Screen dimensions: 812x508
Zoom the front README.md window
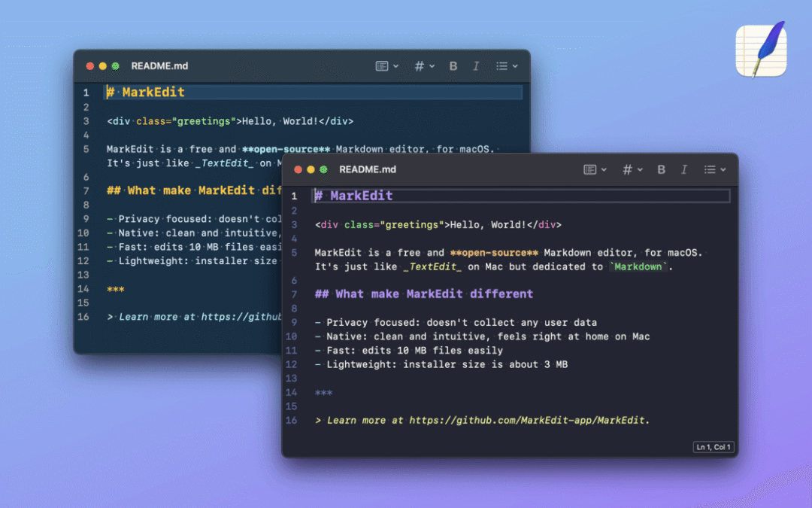point(323,169)
